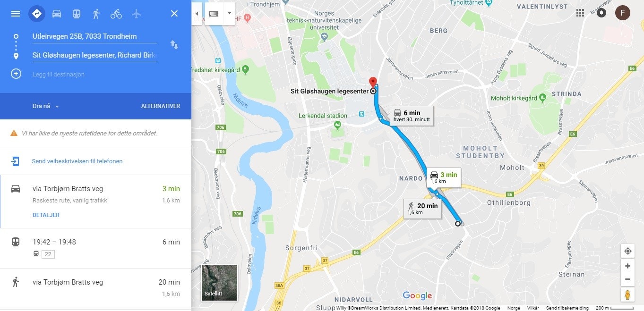Open the hamburger main menu
Screen dimensions: 644x311
point(16,14)
